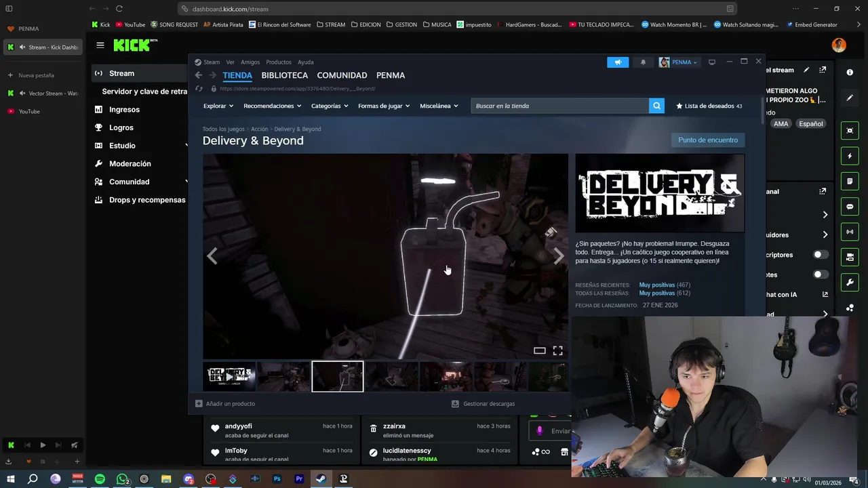Open Kick hamburger menu

coord(100,45)
